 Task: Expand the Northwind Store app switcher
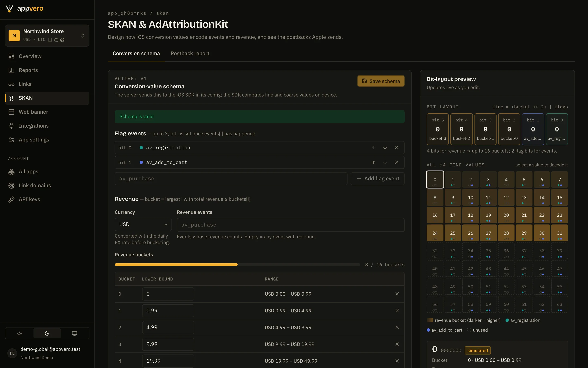coord(47,36)
